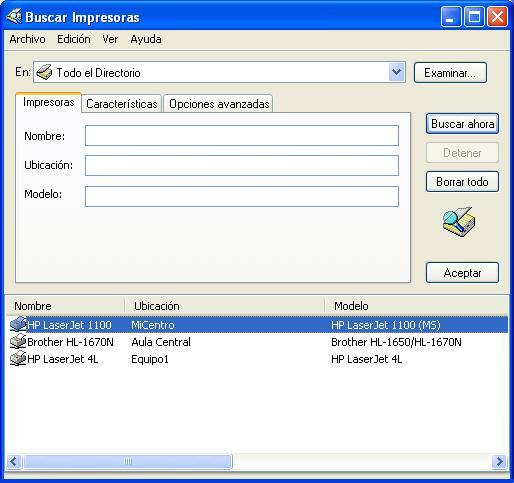Screen dimensions: 514x483
Task: Click the Brother HL-1670N printer icon
Action: tap(18, 341)
